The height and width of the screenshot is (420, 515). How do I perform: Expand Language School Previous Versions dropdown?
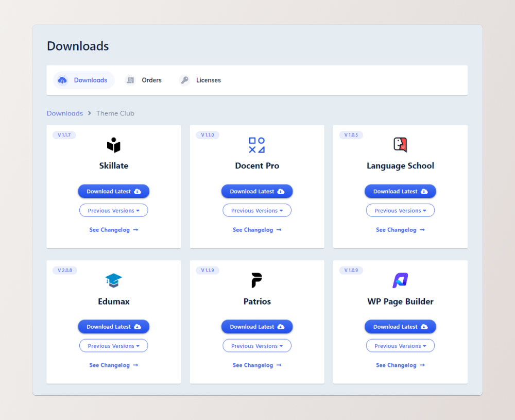pyautogui.click(x=400, y=210)
